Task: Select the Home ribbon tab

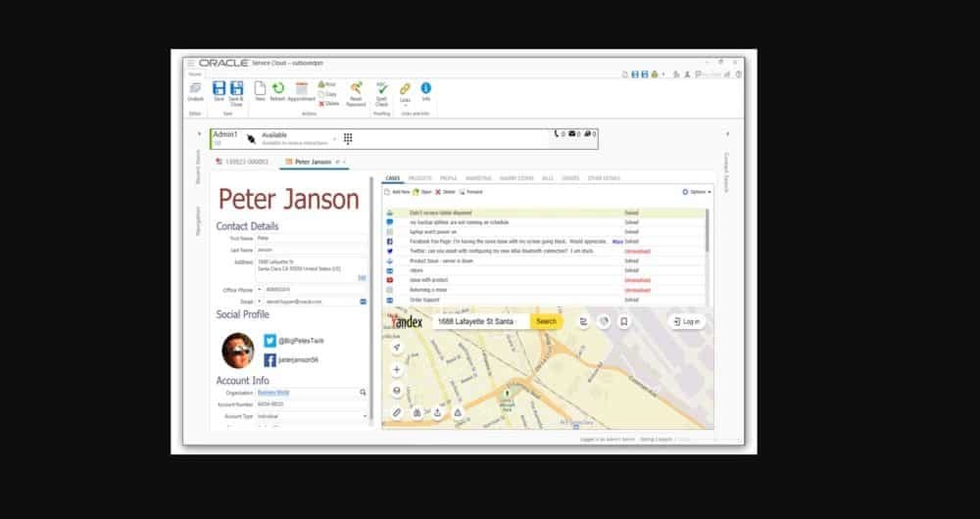Action: tap(194, 73)
